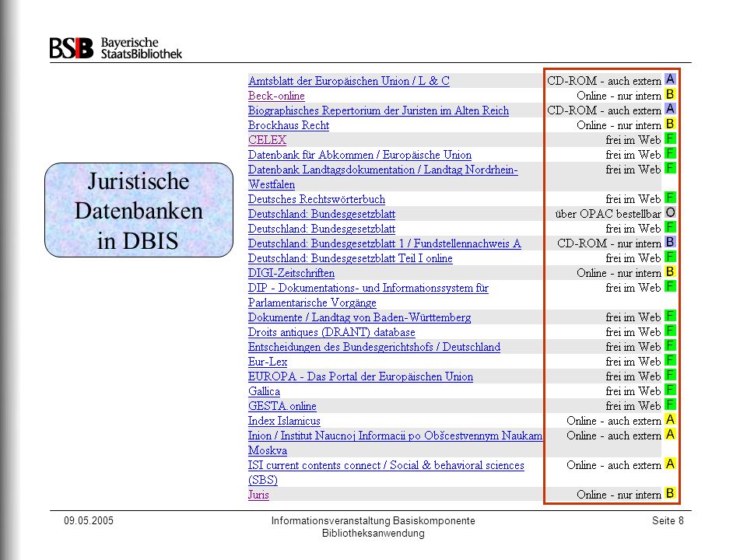Click the blue A badge for Amtsblatt der Europäischen Union

click(670, 79)
